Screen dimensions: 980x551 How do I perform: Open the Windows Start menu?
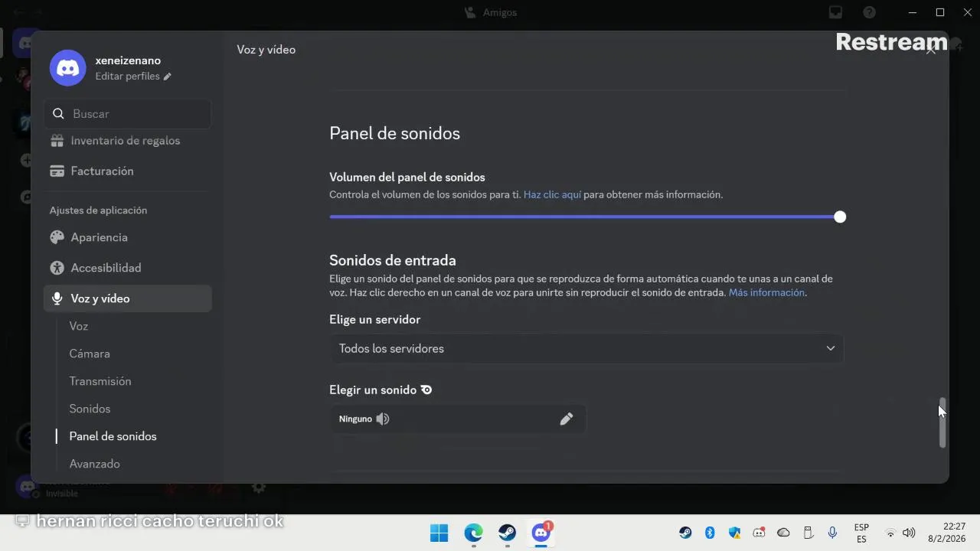pos(439,533)
